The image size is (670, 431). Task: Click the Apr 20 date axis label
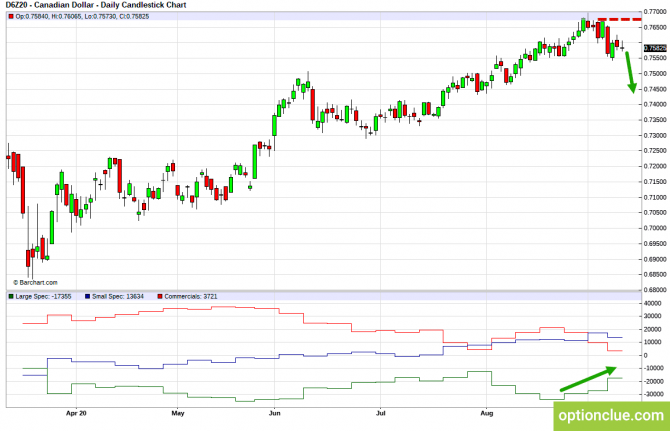76,413
